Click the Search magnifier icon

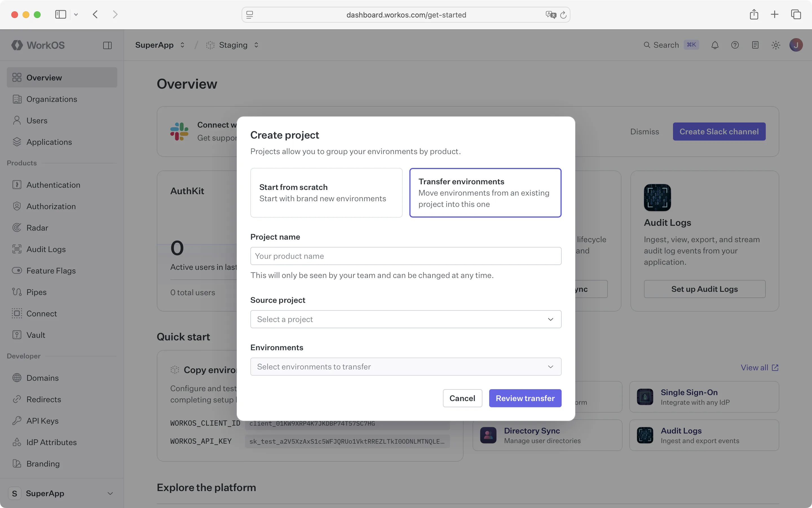coord(646,45)
